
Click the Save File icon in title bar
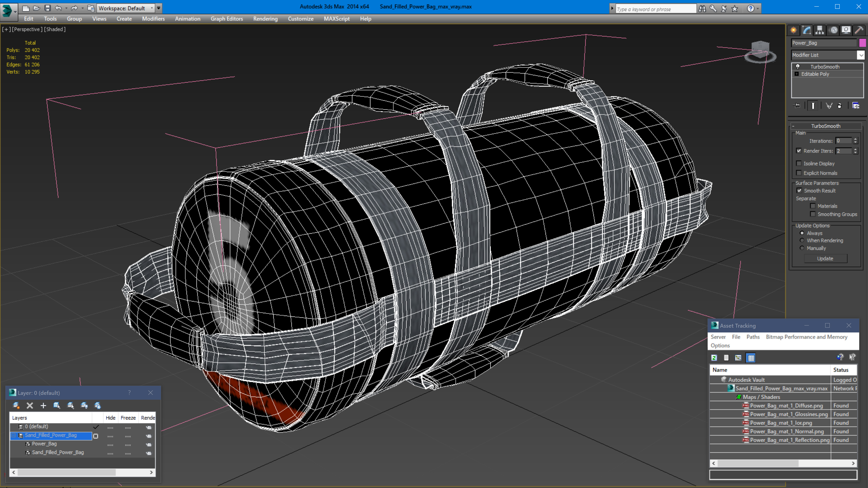48,8
